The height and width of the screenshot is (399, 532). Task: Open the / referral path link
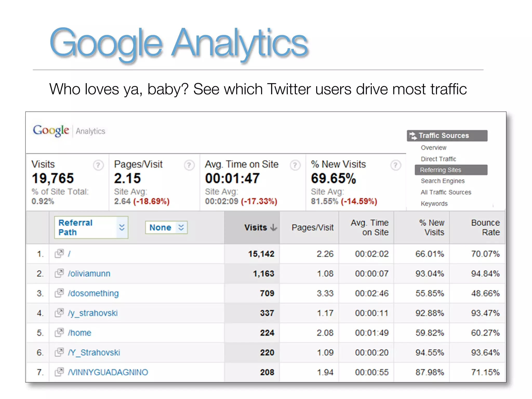pyautogui.click(x=69, y=254)
